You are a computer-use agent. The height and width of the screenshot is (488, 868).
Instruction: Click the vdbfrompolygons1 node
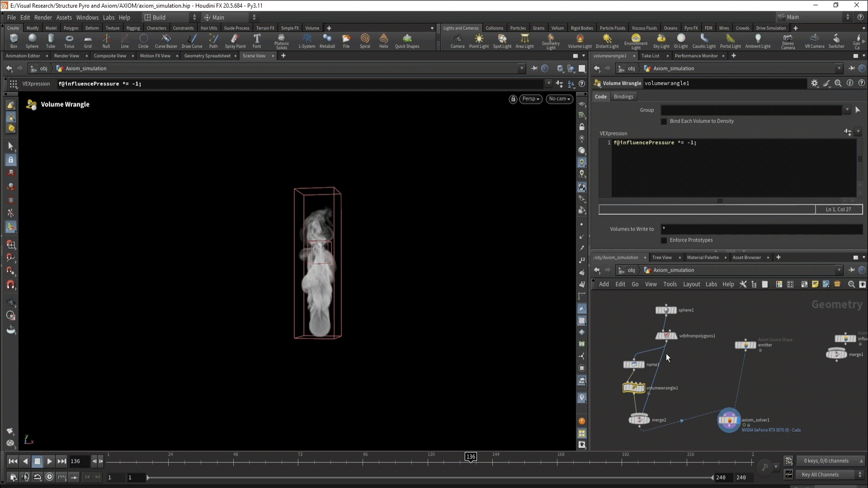pyautogui.click(x=666, y=336)
